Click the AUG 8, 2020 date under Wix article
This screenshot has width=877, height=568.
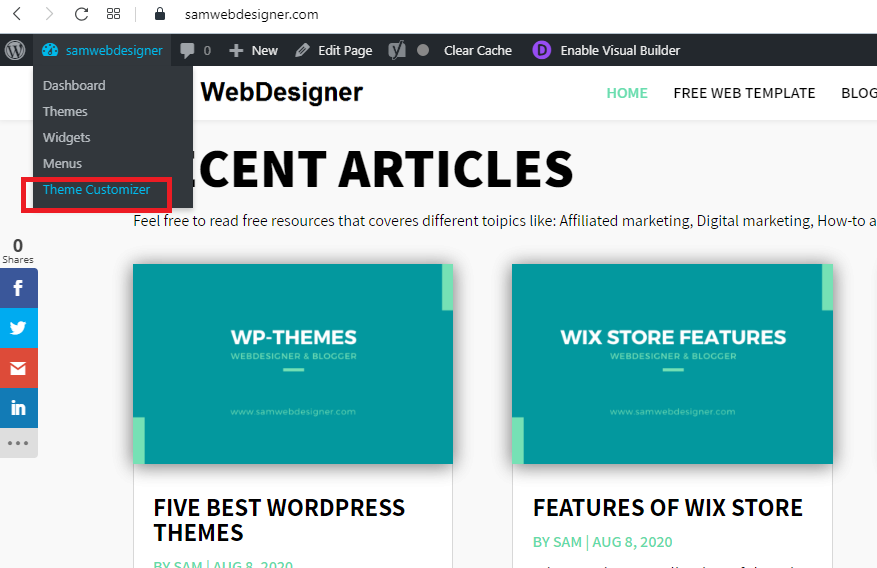click(x=632, y=542)
